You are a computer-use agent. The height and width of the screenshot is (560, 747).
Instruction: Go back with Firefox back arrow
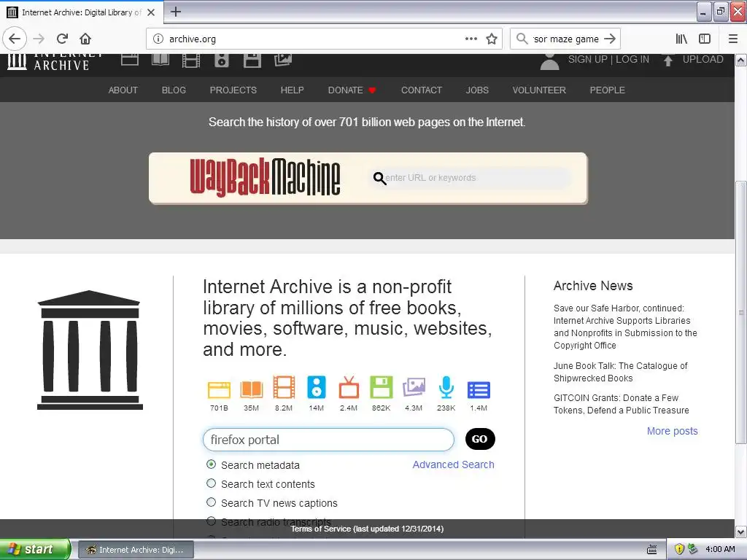[x=15, y=39]
